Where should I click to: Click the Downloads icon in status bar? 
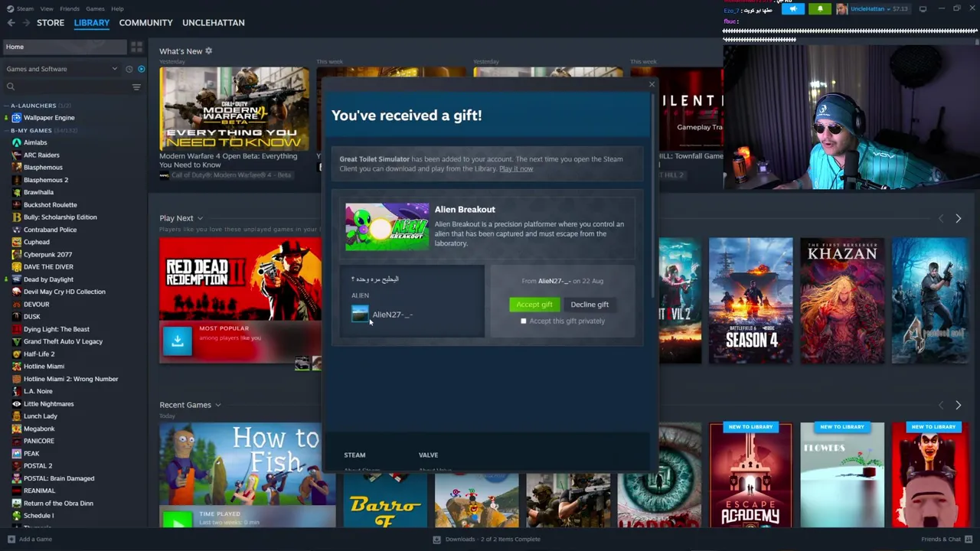click(436, 540)
